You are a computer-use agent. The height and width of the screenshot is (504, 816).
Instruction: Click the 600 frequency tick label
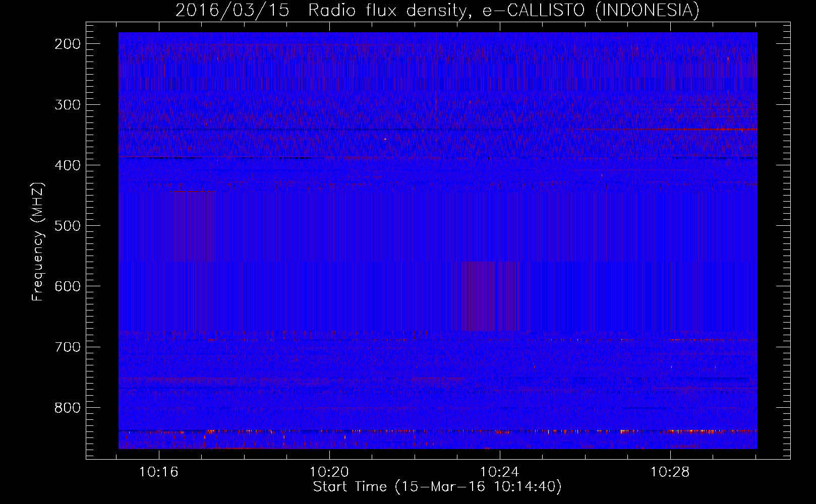(x=67, y=286)
